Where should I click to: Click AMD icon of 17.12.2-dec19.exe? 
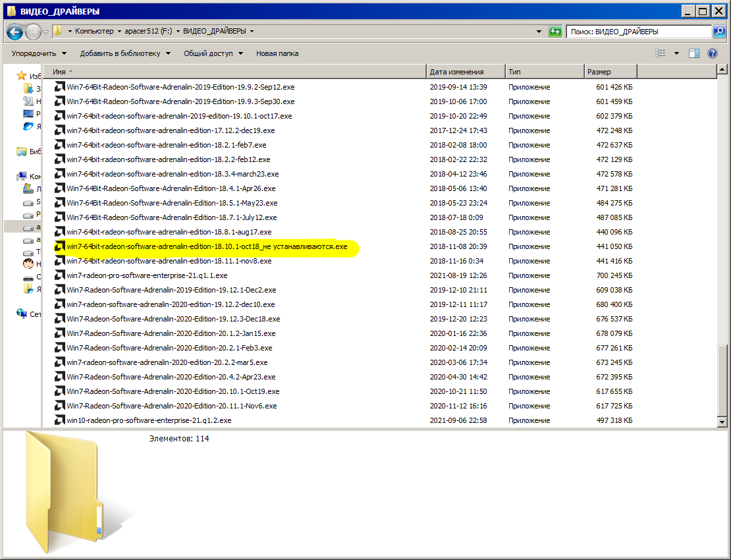[60, 130]
